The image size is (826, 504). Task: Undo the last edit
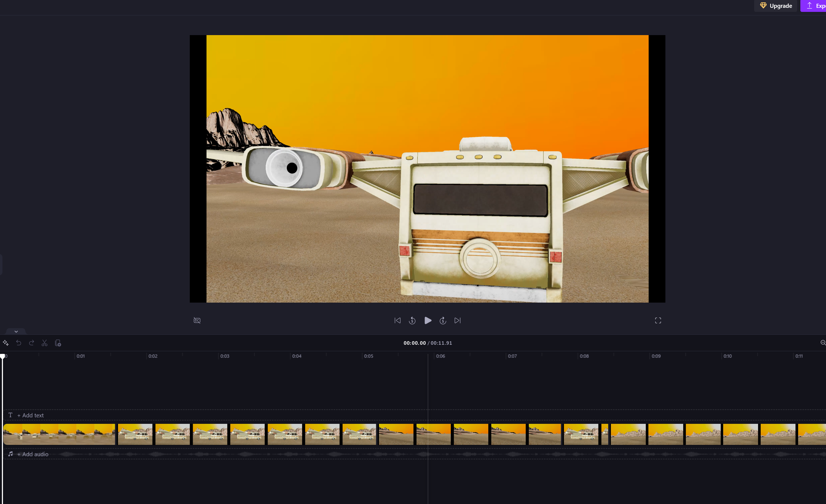(18, 343)
